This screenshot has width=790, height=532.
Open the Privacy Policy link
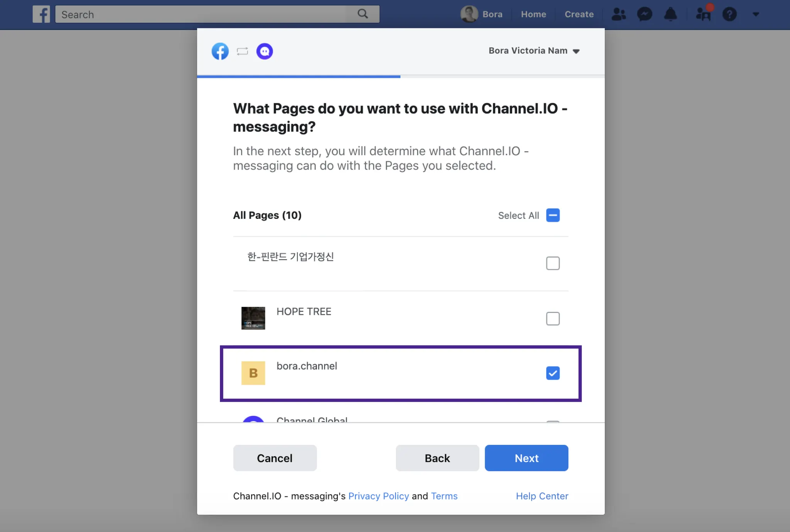pos(378,496)
